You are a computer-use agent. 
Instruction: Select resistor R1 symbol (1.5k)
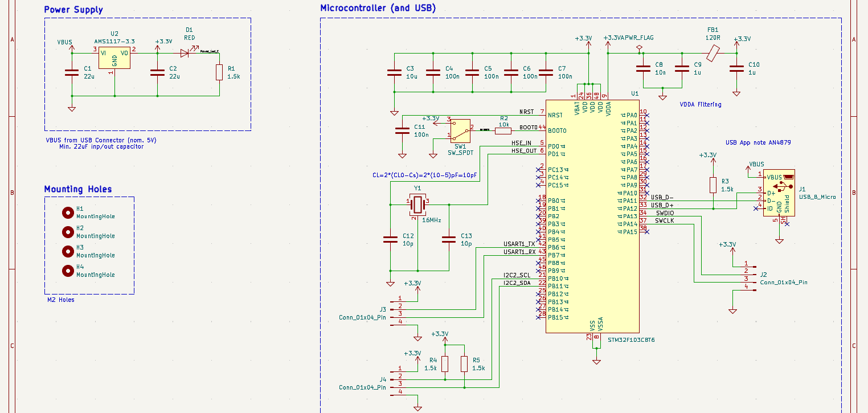pos(219,72)
